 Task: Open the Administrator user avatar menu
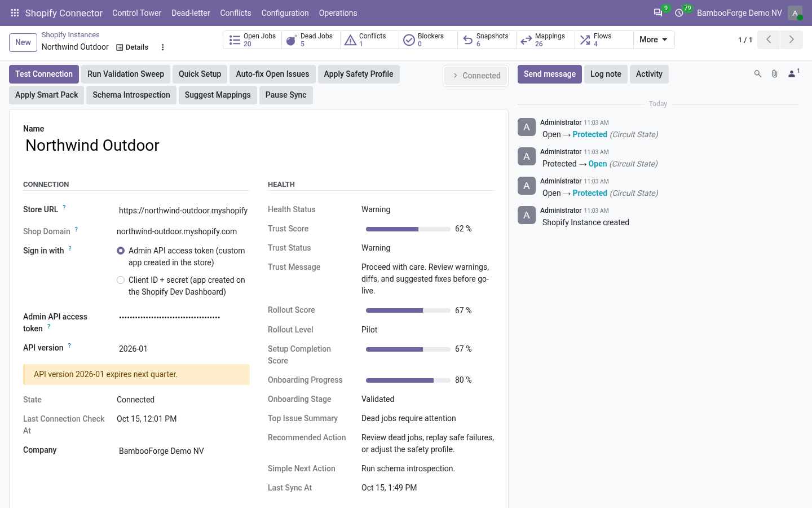[x=795, y=13]
